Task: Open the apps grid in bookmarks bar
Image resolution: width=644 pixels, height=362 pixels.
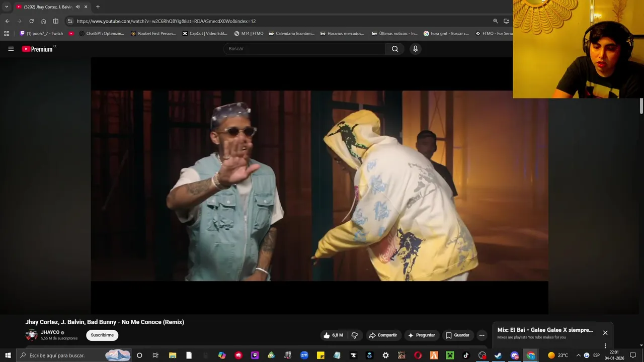Action: click(7, 34)
